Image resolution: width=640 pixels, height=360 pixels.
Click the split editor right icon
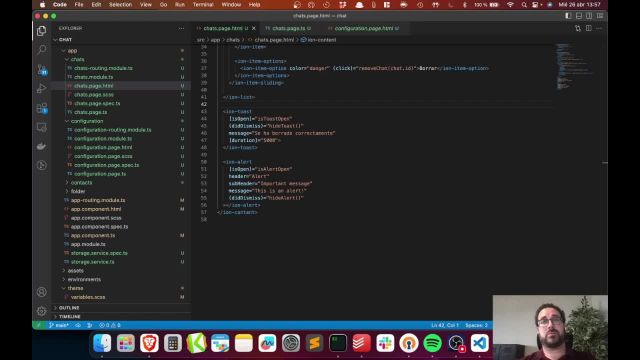[589, 28]
